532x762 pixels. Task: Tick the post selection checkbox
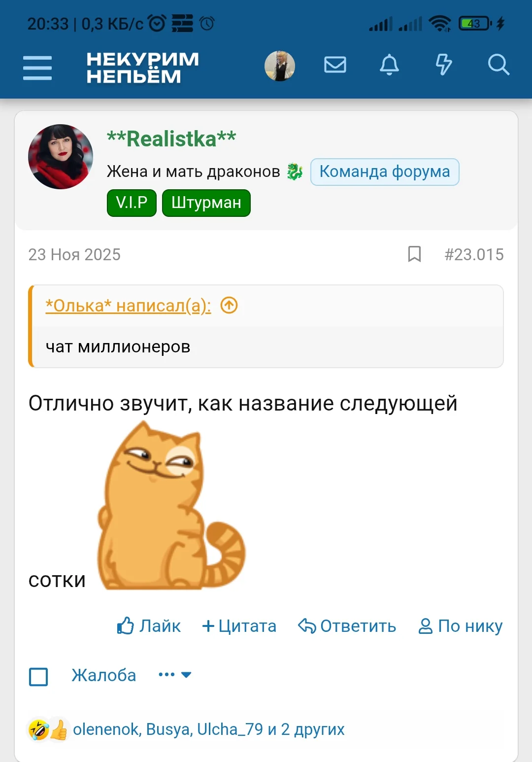point(38,677)
